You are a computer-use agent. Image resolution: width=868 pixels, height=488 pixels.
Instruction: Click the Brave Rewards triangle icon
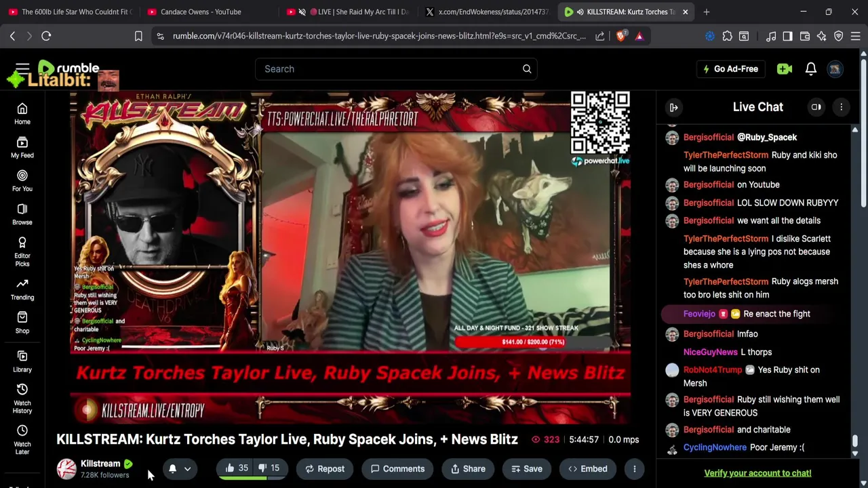click(x=639, y=36)
